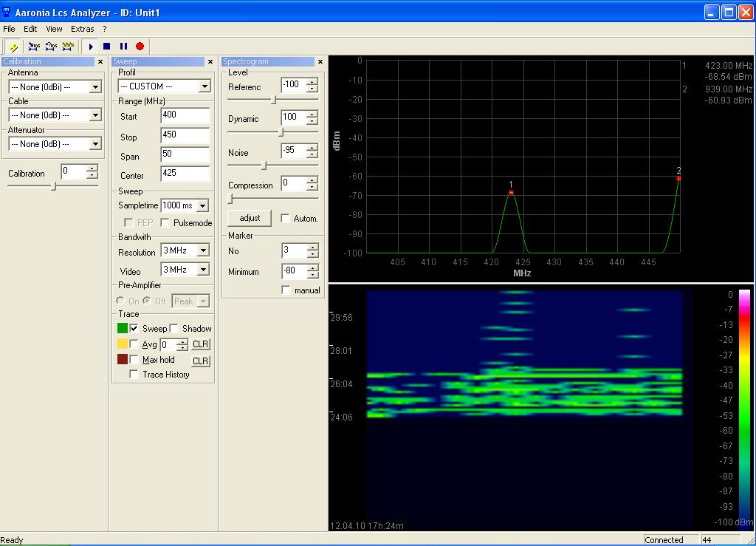Open the Profil CUSTOM dropdown

coord(205,86)
